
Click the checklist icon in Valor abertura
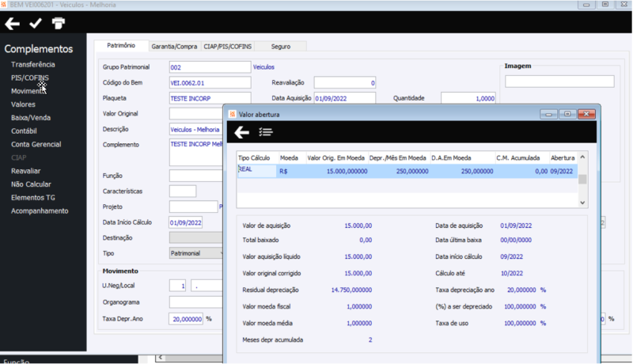[266, 132]
